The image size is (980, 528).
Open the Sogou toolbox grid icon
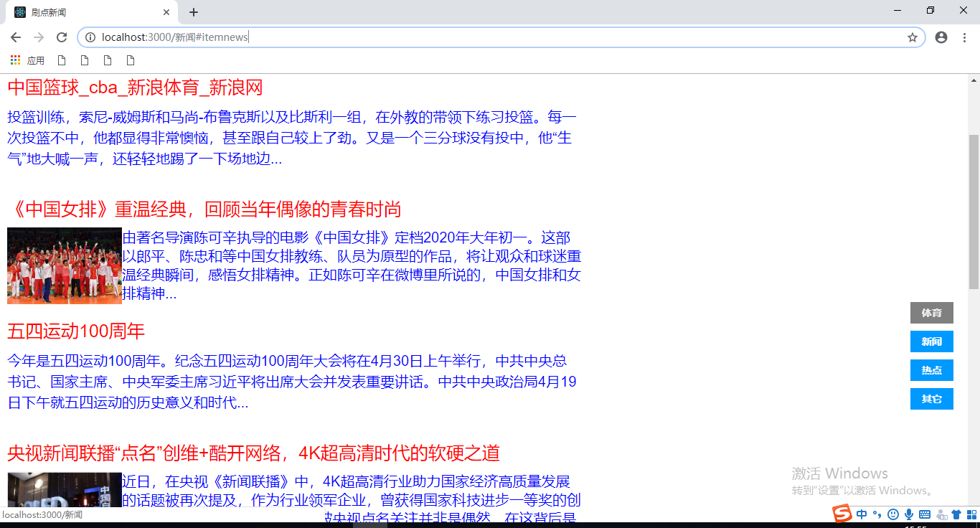971,514
